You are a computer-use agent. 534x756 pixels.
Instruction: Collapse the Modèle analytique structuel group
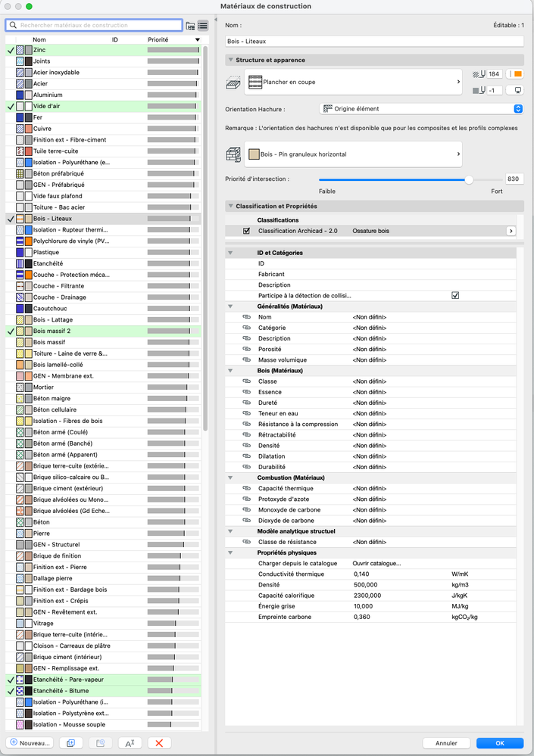[230, 531]
